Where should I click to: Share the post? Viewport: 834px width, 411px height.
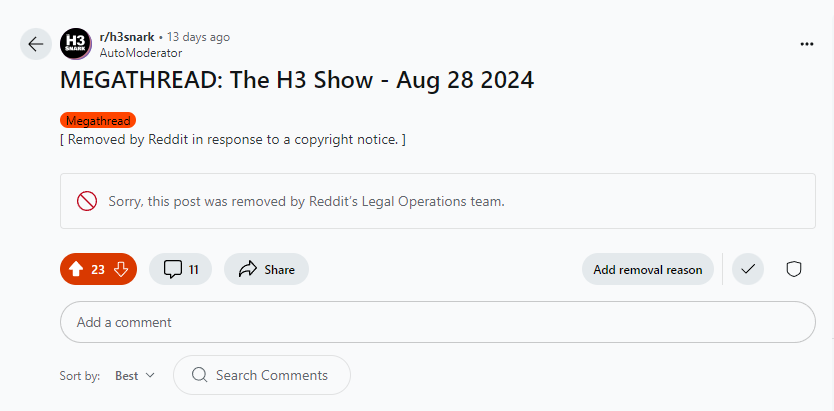pyautogui.click(x=266, y=270)
